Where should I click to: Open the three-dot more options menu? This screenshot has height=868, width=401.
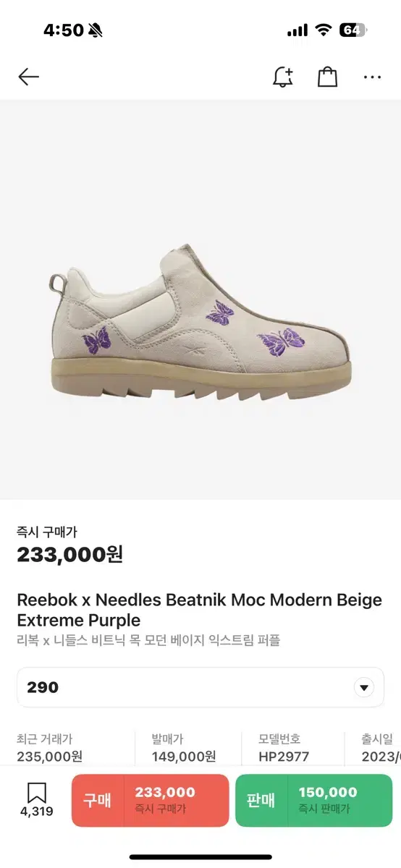coord(372,77)
